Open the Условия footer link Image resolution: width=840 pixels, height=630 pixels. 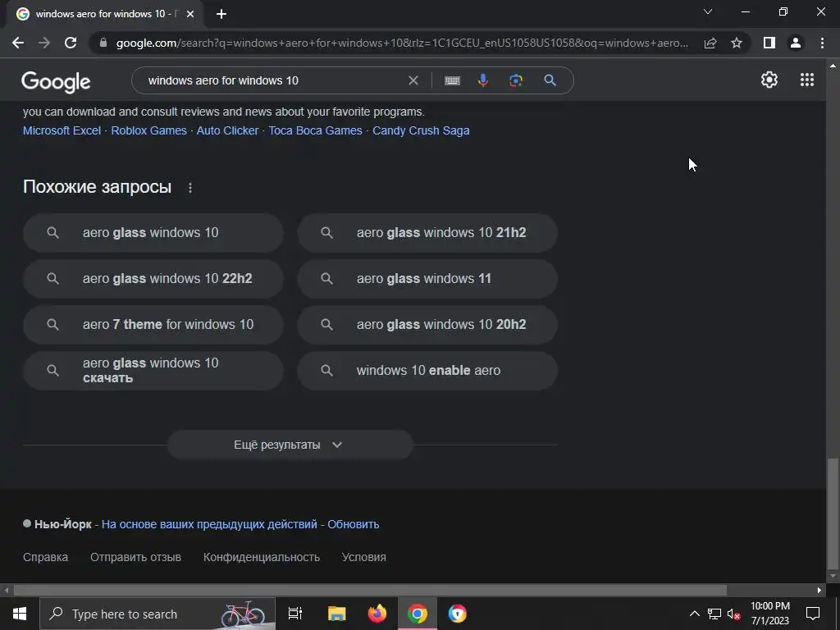coord(363,557)
